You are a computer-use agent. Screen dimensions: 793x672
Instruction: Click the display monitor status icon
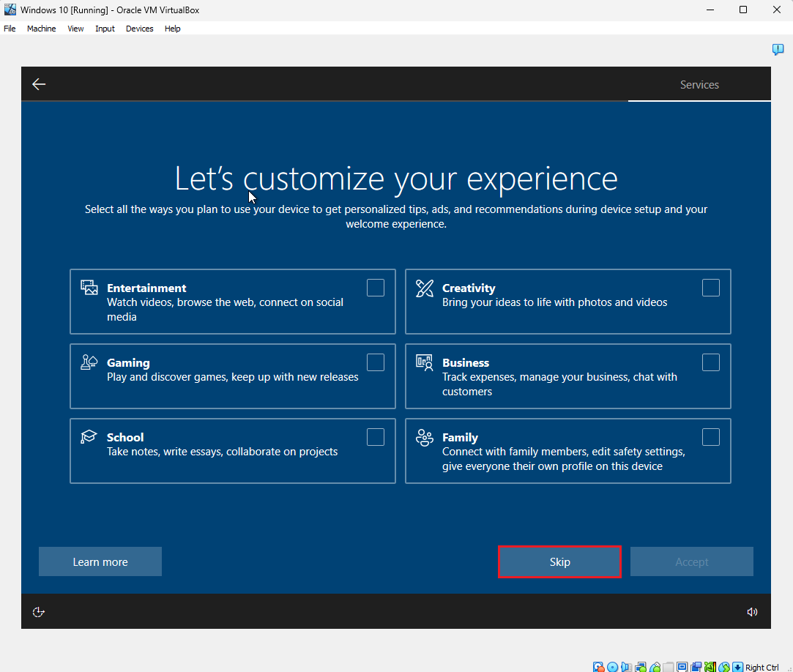click(682, 667)
